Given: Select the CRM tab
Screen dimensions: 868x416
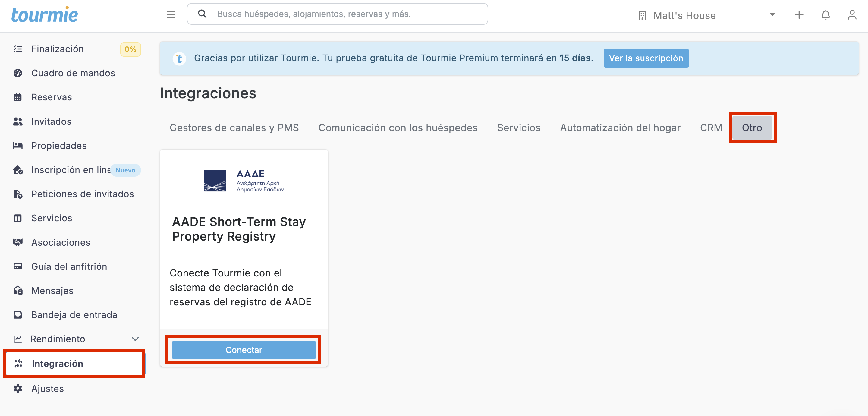Looking at the screenshot, I should click(x=711, y=128).
